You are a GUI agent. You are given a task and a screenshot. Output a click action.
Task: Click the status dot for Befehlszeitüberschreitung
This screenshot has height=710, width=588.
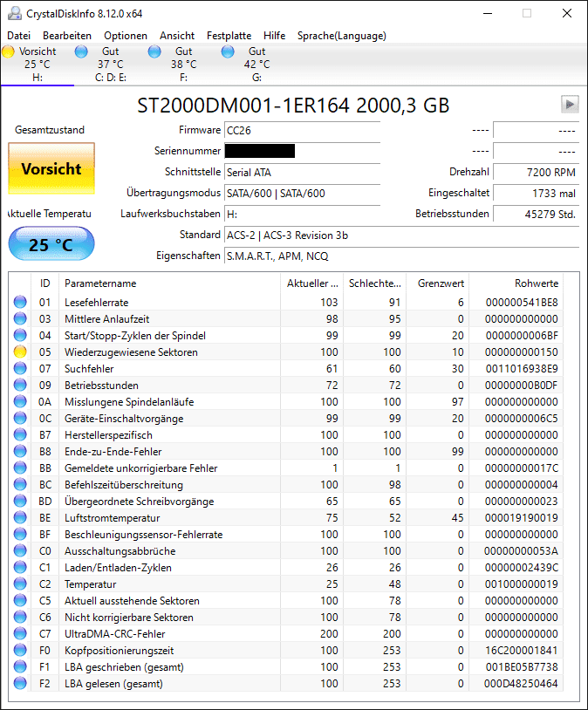(x=20, y=484)
